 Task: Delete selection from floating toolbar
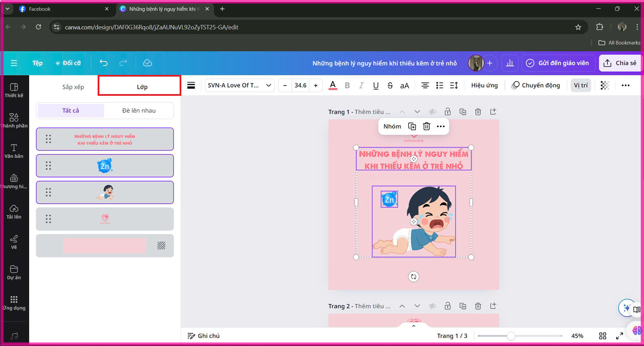tap(426, 126)
